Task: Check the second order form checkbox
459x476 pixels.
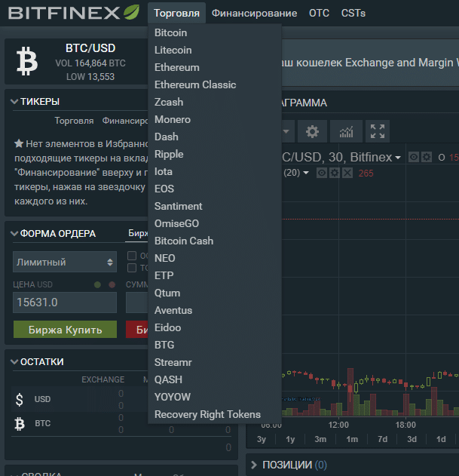Action: (132, 268)
